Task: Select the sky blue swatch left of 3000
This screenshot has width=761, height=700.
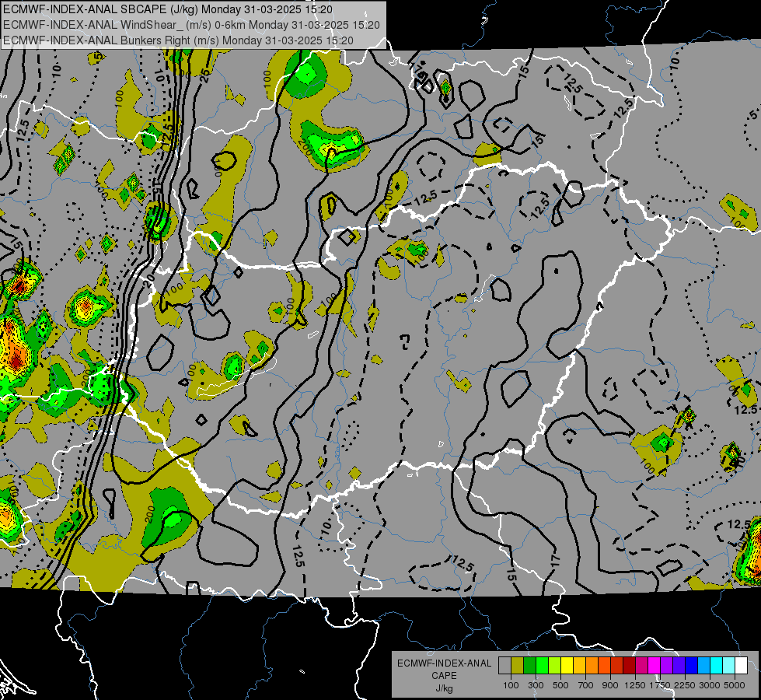Action: (x=703, y=665)
